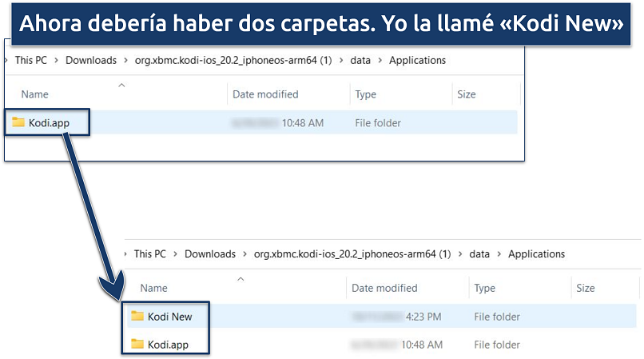This screenshot has height=359, width=644.
Task: Select the Kodi New folder icon
Action: click(137, 316)
